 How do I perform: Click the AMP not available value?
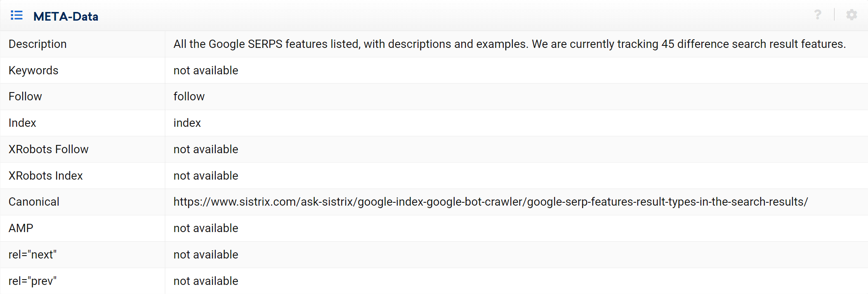click(x=206, y=228)
